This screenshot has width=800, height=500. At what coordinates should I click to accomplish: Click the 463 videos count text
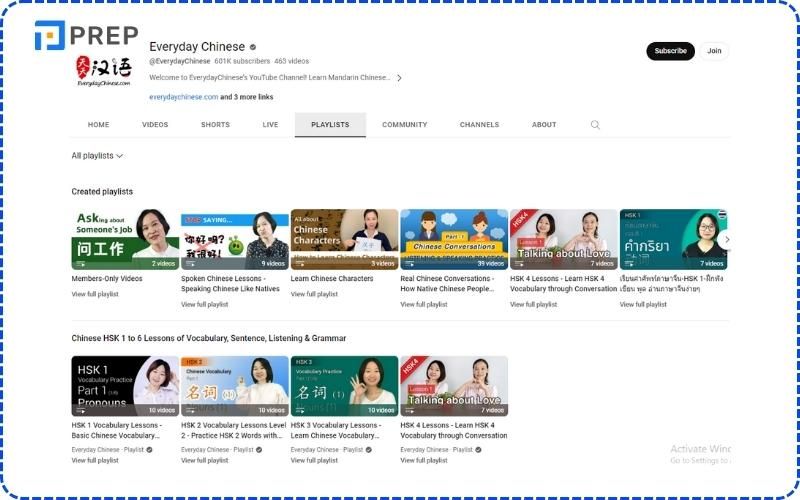291,61
